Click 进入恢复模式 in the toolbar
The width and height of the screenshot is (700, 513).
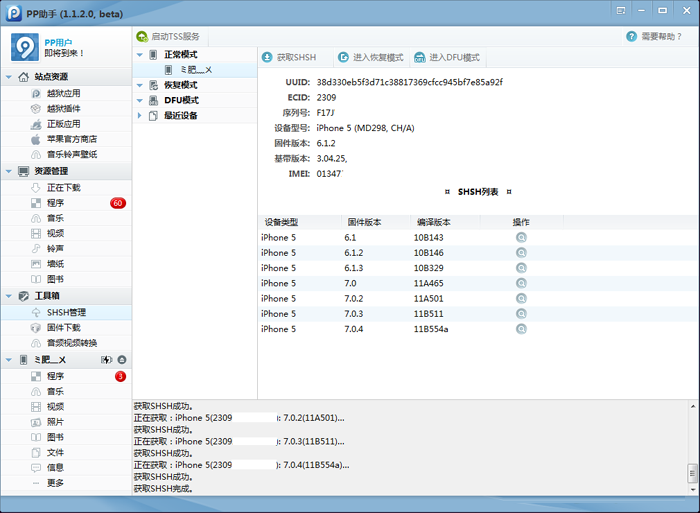pyautogui.click(x=370, y=58)
